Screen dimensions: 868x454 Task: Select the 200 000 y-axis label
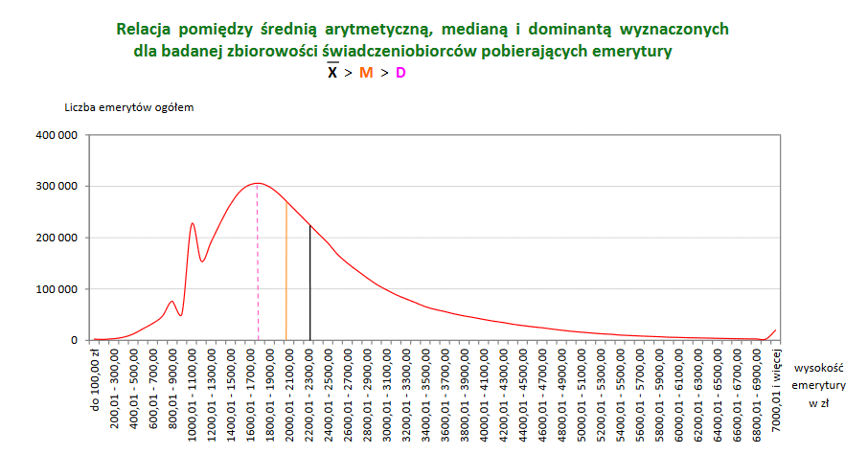57,238
